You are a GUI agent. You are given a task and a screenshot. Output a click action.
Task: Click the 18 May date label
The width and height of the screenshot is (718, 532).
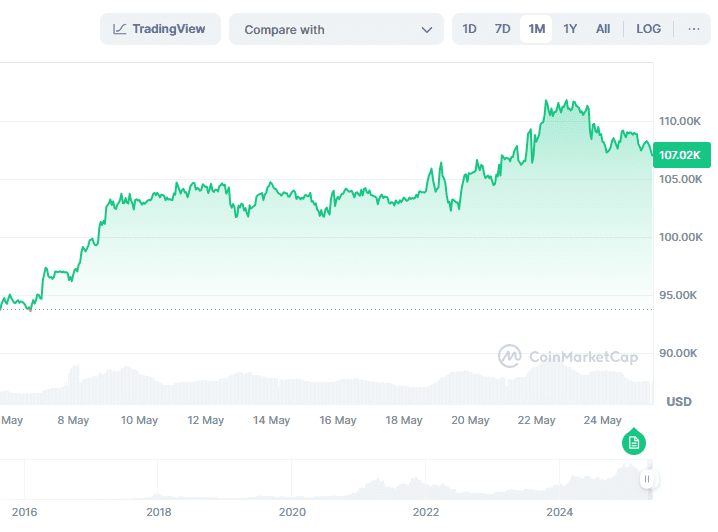pos(404,420)
